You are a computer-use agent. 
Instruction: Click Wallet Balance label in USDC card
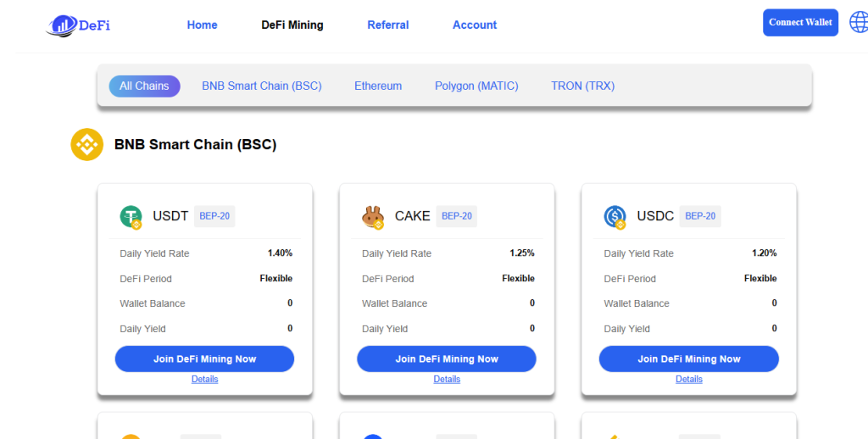click(x=637, y=304)
